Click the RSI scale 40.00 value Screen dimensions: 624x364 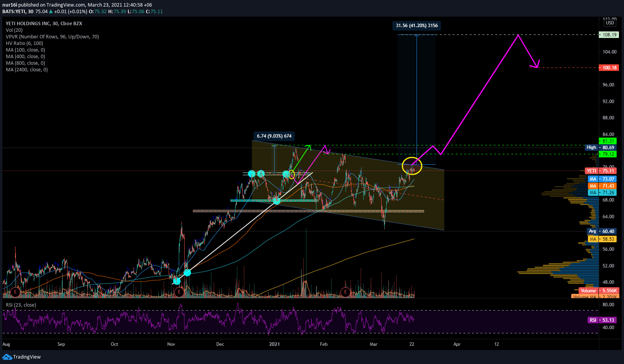(608, 328)
